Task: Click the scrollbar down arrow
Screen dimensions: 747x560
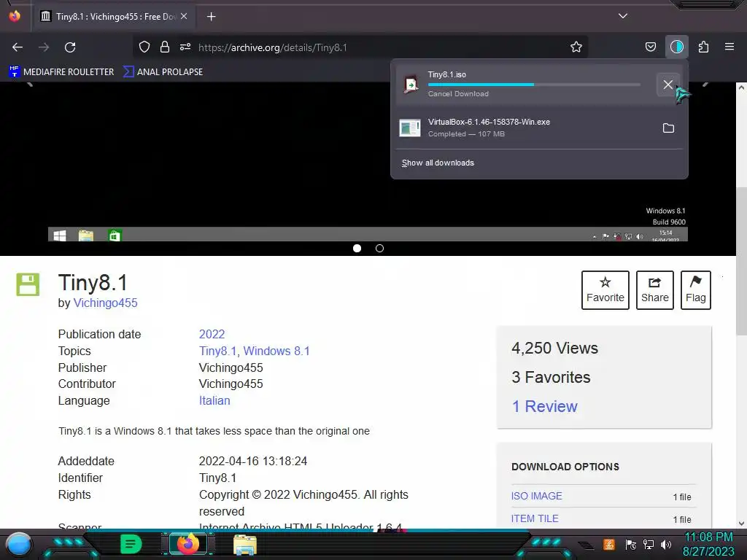Action: 741,524
